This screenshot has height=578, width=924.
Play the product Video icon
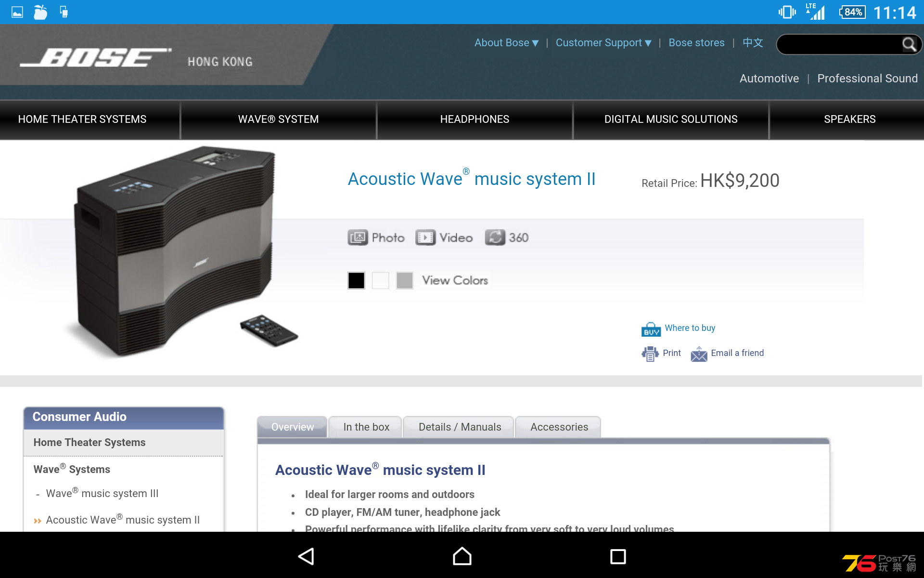coord(425,237)
